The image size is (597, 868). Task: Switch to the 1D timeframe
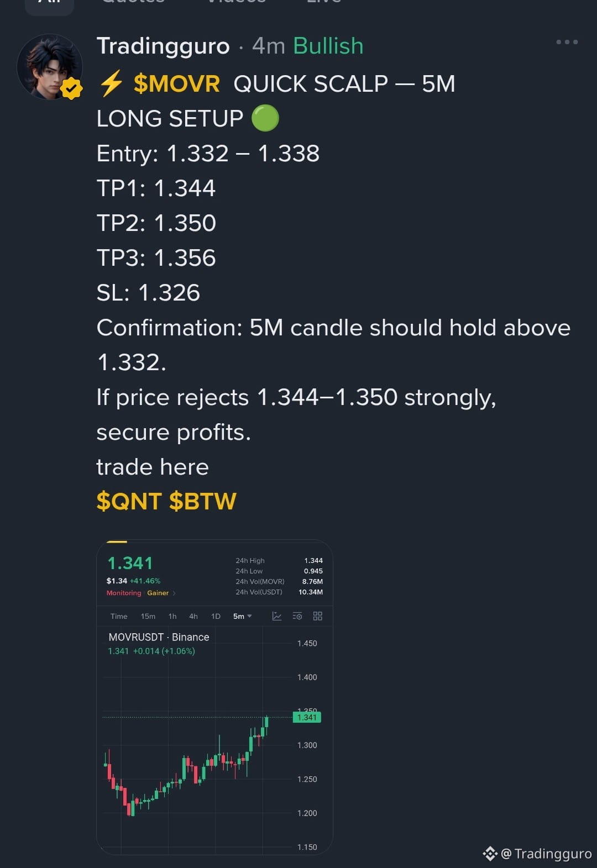[216, 616]
